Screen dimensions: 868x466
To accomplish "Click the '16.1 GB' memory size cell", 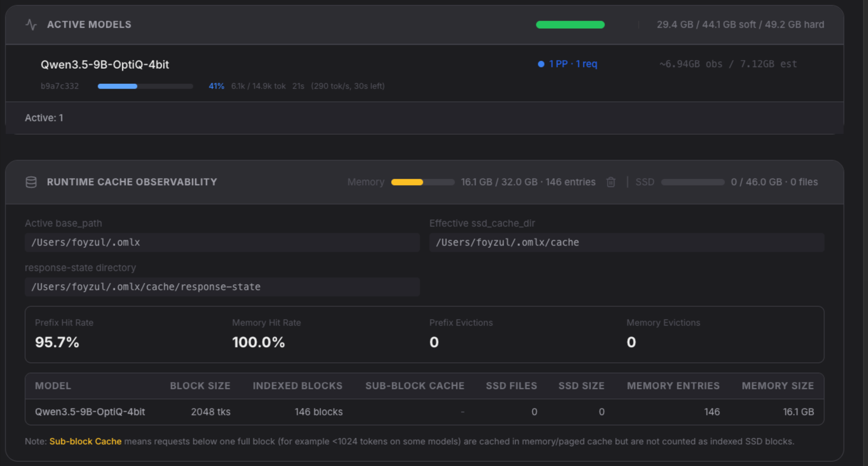I will tap(798, 412).
